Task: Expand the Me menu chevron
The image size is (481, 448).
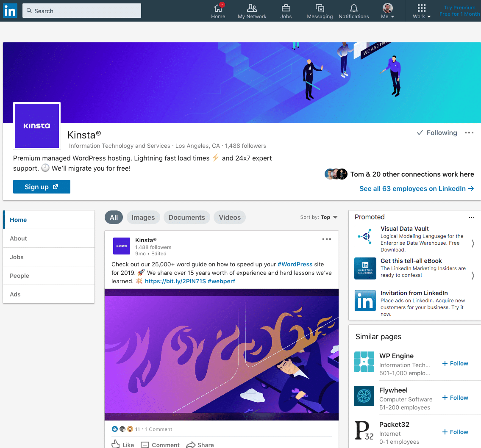Action: [393, 16]
